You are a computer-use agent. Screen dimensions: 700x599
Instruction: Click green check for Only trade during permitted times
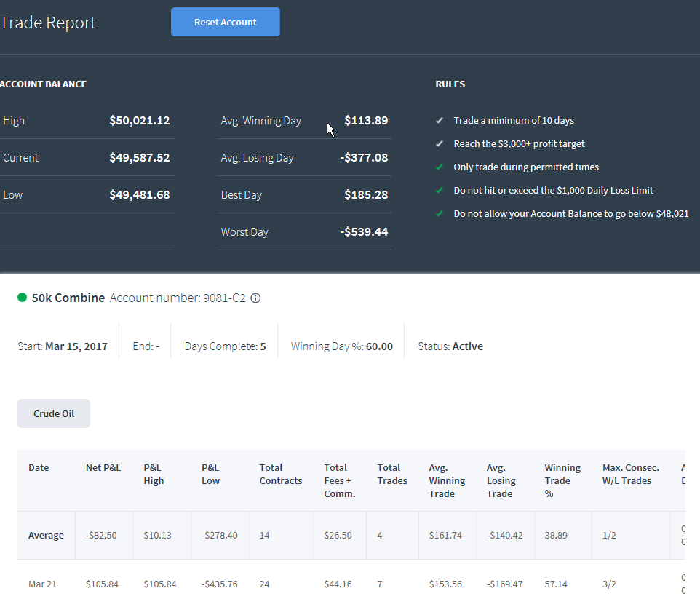[x=440, y=167]
